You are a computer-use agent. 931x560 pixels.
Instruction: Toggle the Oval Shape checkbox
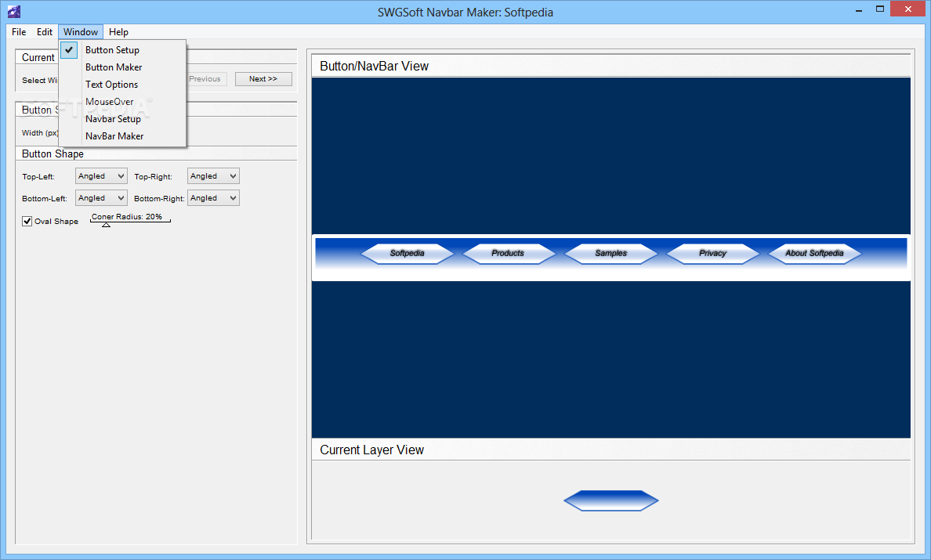27,222
